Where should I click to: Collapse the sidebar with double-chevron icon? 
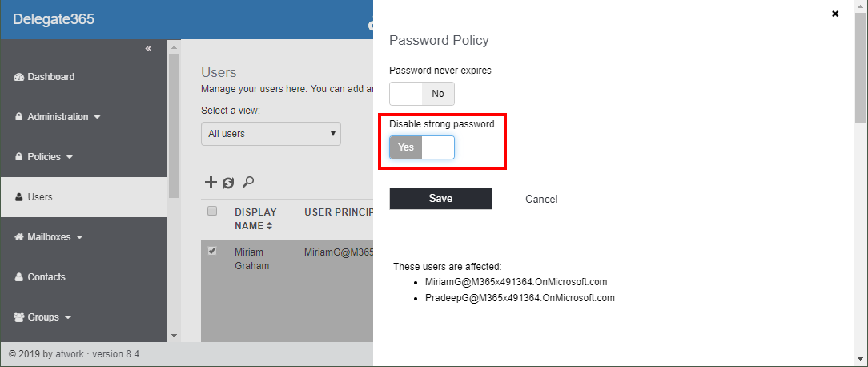click(x=148, y=49)
